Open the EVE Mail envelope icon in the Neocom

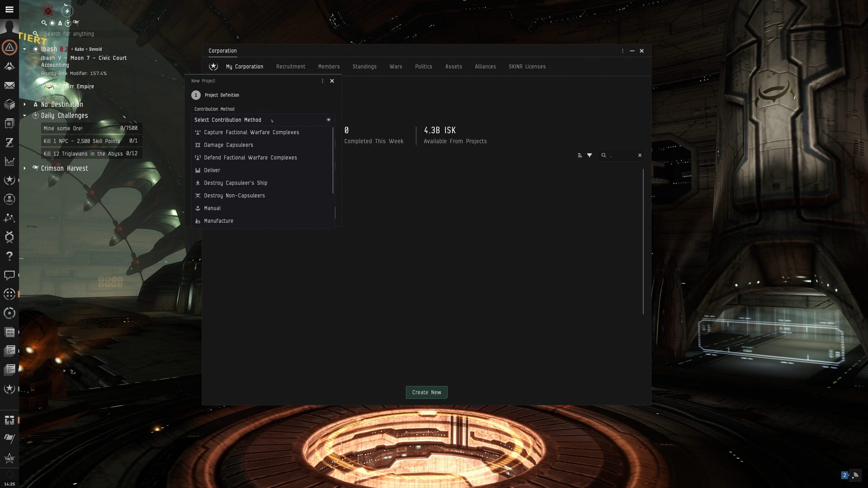click(9, 84)
